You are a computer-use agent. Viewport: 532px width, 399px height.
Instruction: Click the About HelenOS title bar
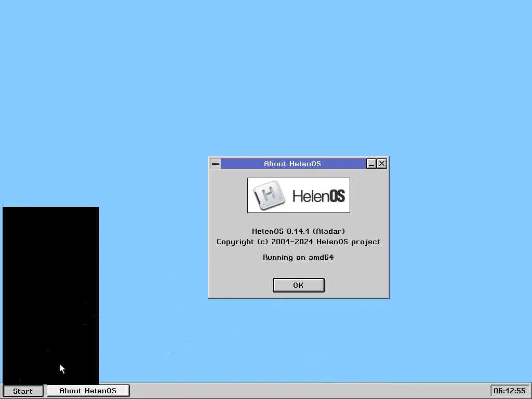click(294, 164)
